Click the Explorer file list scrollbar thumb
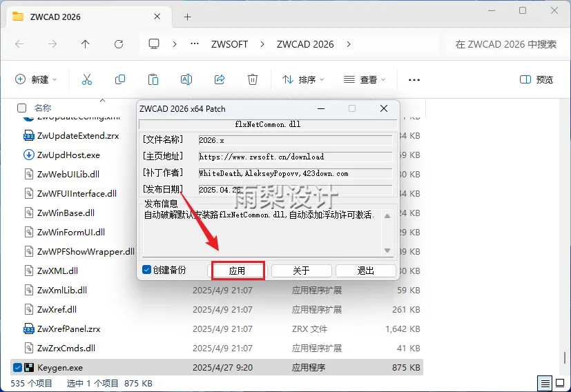571x392 pixels. tap(565, 357)
